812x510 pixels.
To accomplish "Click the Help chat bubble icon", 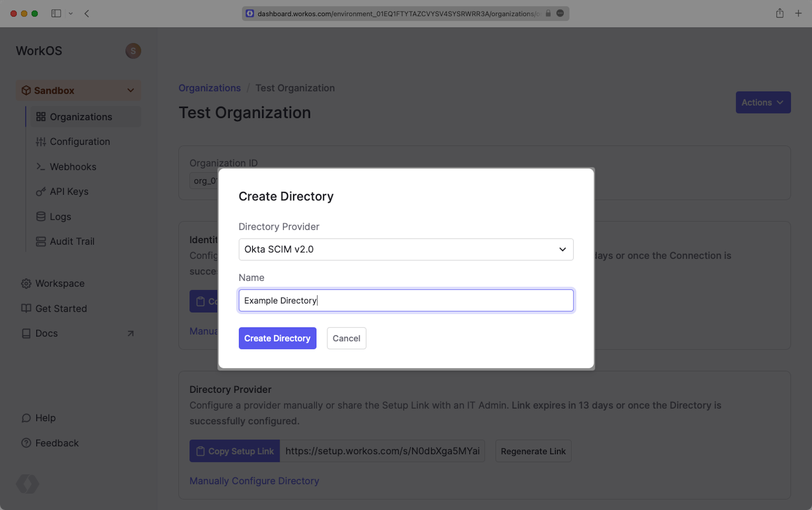I will tap(26, 418).
